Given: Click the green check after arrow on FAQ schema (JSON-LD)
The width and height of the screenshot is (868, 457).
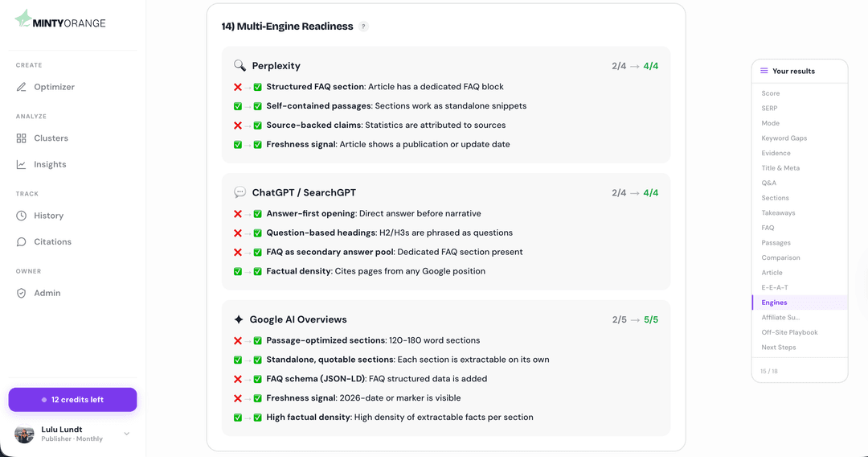Looking at the screenshot, I should coord(257,379).
